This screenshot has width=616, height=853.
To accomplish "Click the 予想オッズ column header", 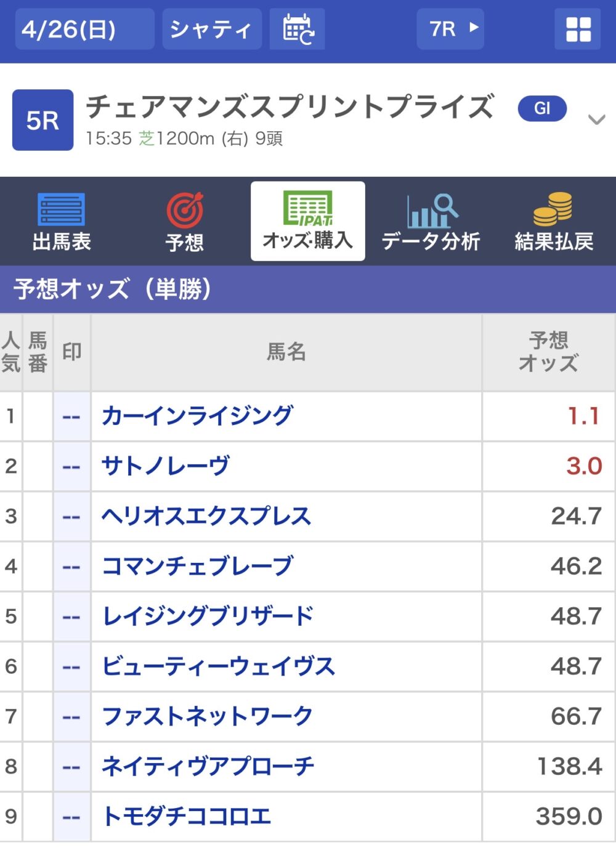I will tap(548, 352).
